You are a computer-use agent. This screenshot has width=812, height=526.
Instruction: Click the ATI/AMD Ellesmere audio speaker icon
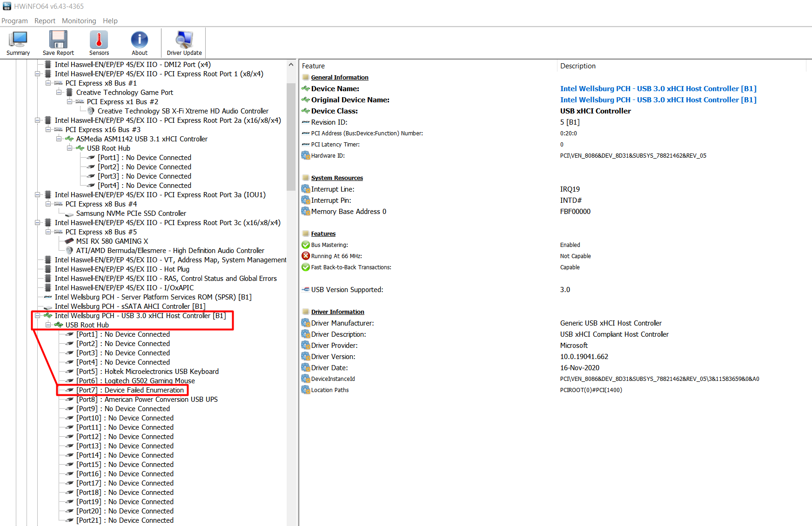69,250
